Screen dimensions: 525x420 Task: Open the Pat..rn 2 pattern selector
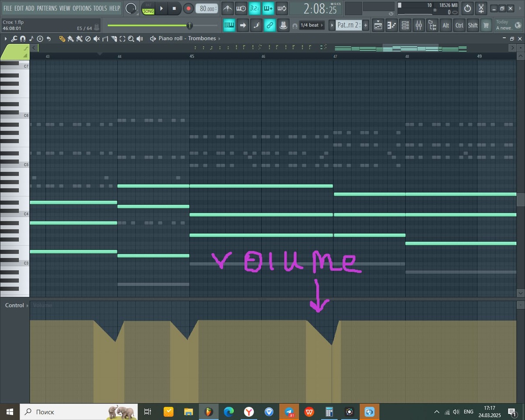(x=349, y=25)
